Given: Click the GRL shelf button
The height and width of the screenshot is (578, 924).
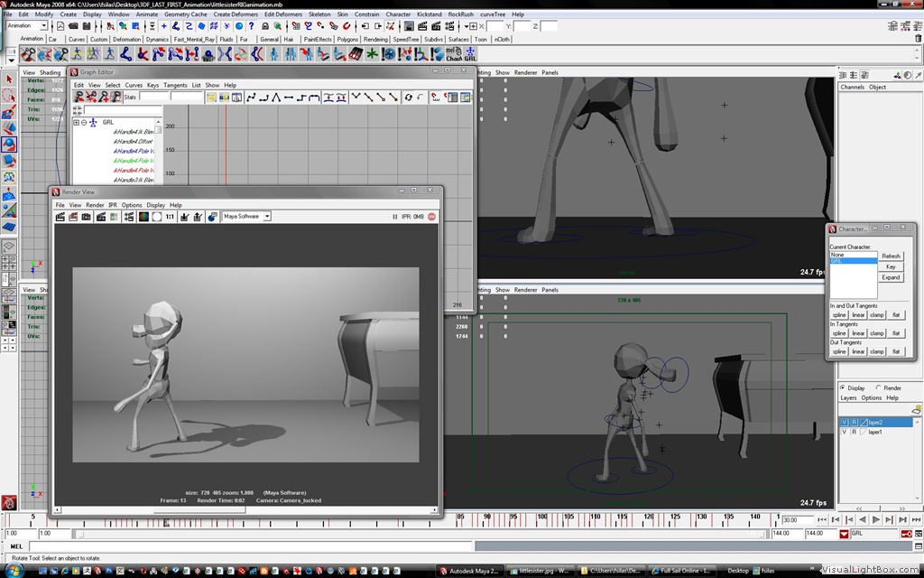Looking at the screenshot, I should pyautogui.click(x=470, y=54).
